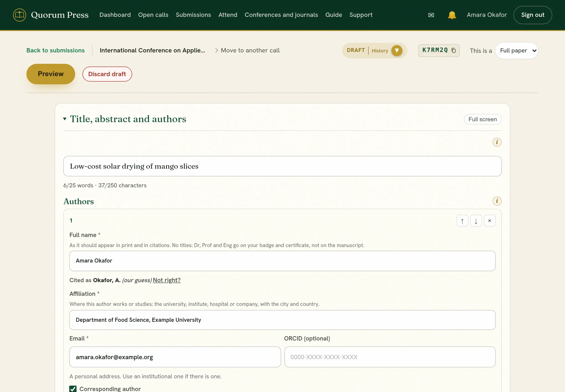Collapse Title, abstract and authors section
The width and height of the screenshot is (565, 392).
point(64,119)
